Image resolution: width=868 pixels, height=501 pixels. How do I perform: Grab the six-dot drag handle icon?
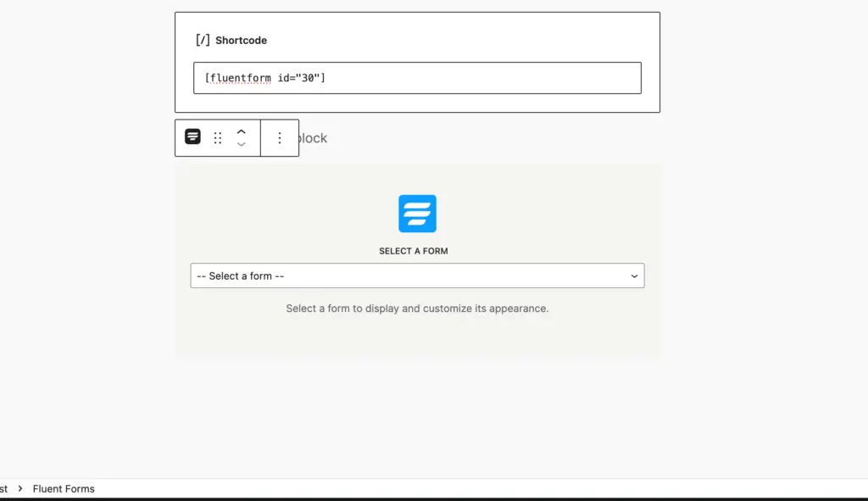pyautogui.click(x=218, y=137)
